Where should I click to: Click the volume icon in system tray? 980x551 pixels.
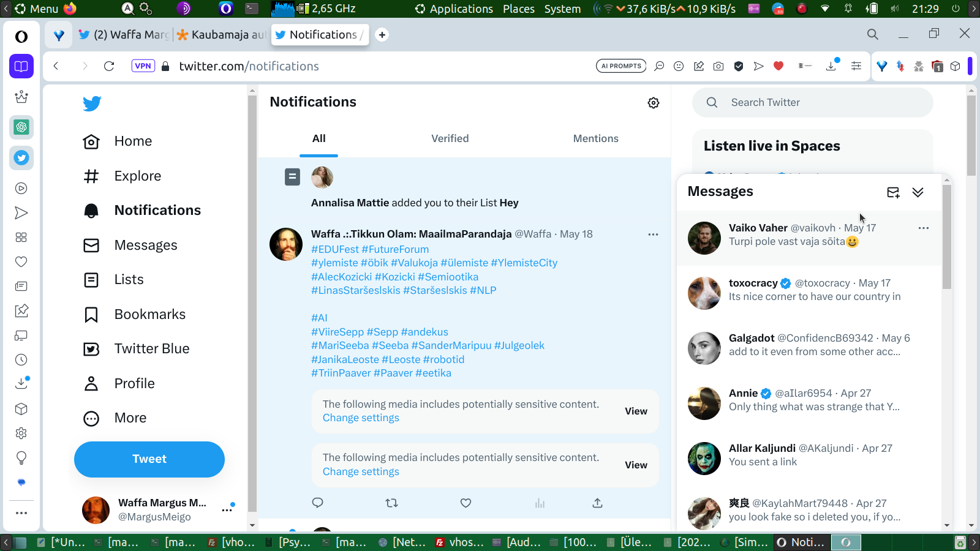point(895,9)
